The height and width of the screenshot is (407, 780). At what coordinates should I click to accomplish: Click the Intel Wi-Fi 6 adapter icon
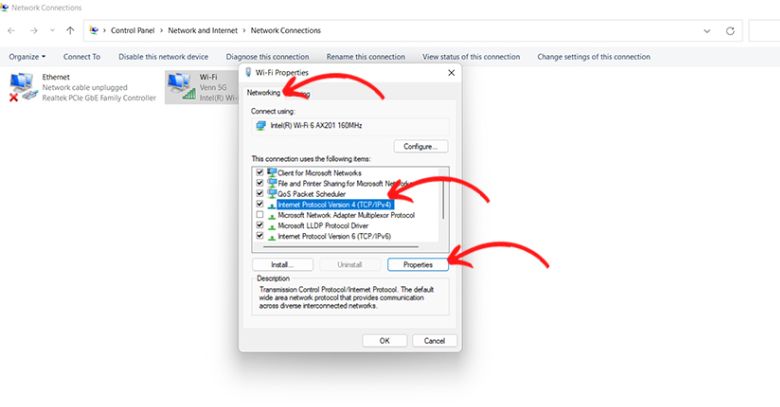(x=261, y=125)
